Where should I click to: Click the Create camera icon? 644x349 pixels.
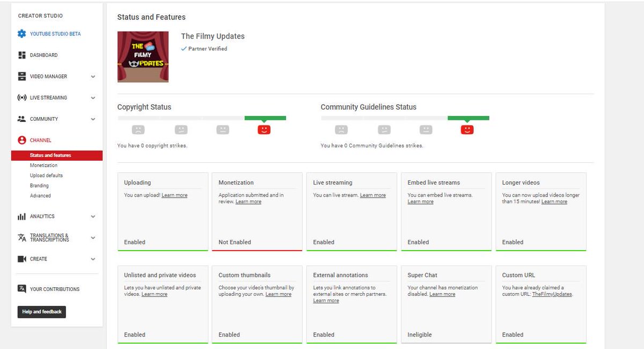coord(21,259)
